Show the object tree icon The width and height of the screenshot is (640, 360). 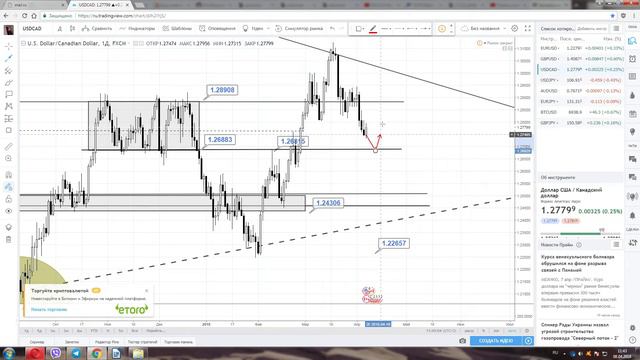click(9, 227)
